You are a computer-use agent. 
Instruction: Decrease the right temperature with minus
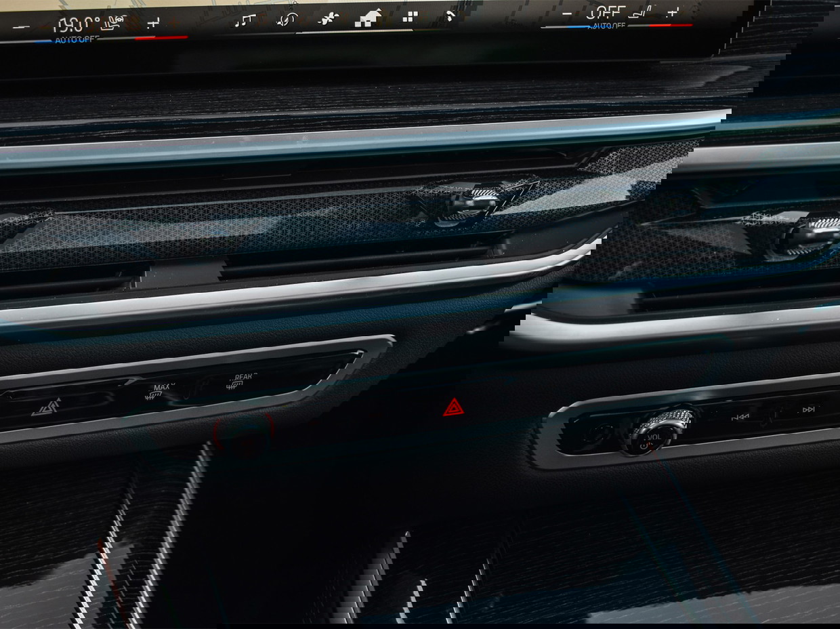[x=566, y=14]
